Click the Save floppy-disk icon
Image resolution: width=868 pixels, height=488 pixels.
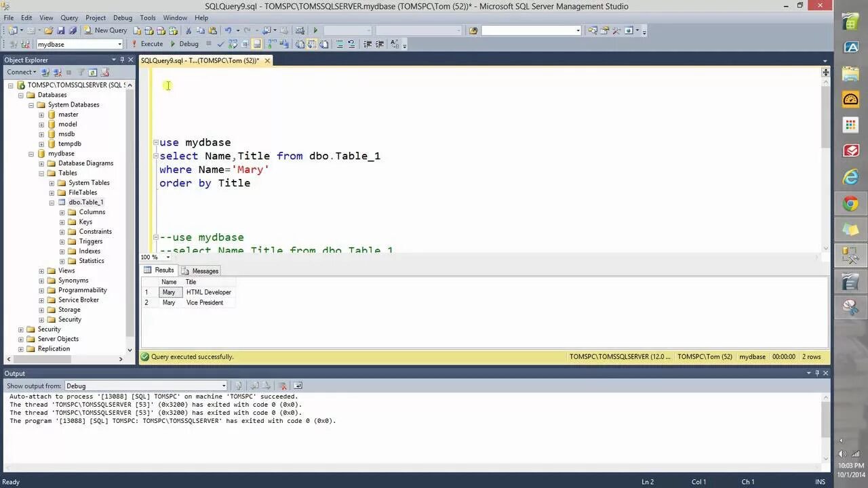point(60,30)
